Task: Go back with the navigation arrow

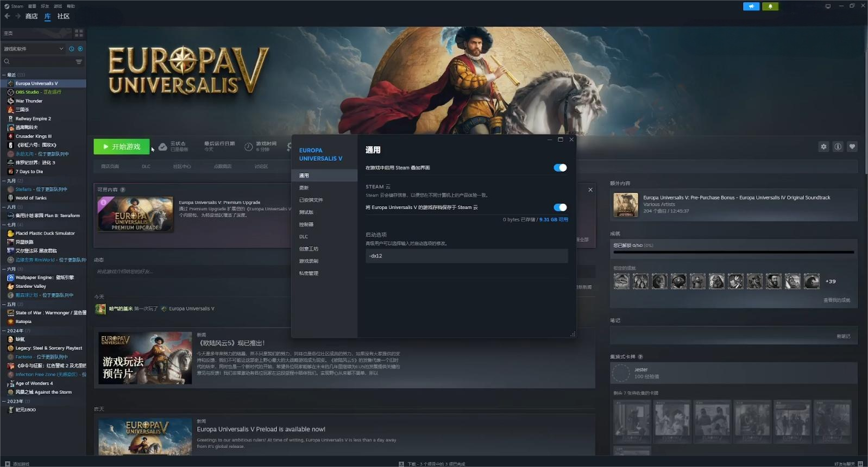Action: pos(7,16)
